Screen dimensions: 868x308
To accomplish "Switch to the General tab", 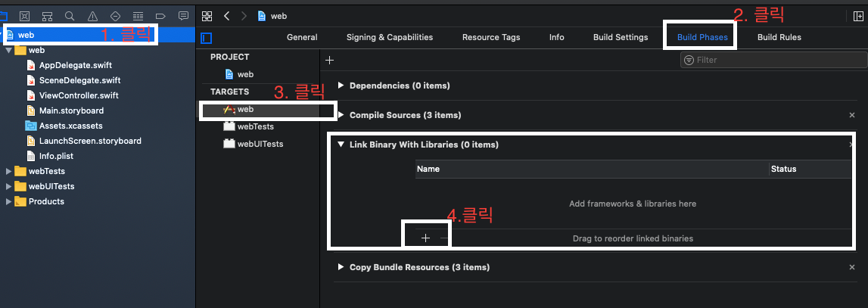I will pyautogui.click(x=302, y=37).
